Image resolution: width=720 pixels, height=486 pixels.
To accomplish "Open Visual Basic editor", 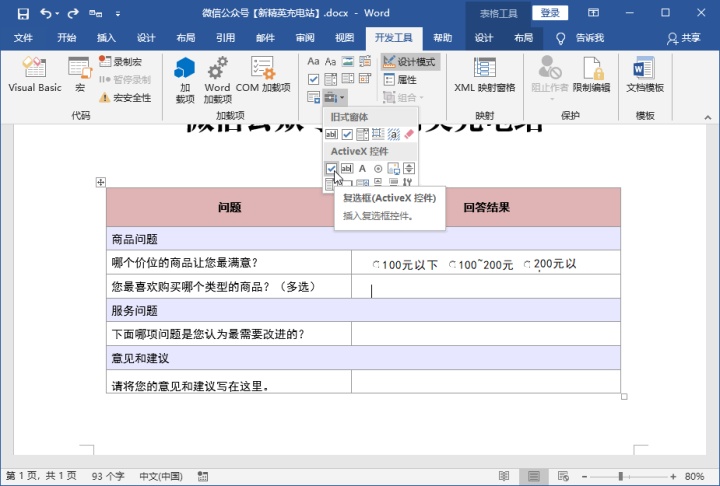I will pos(34,74).
